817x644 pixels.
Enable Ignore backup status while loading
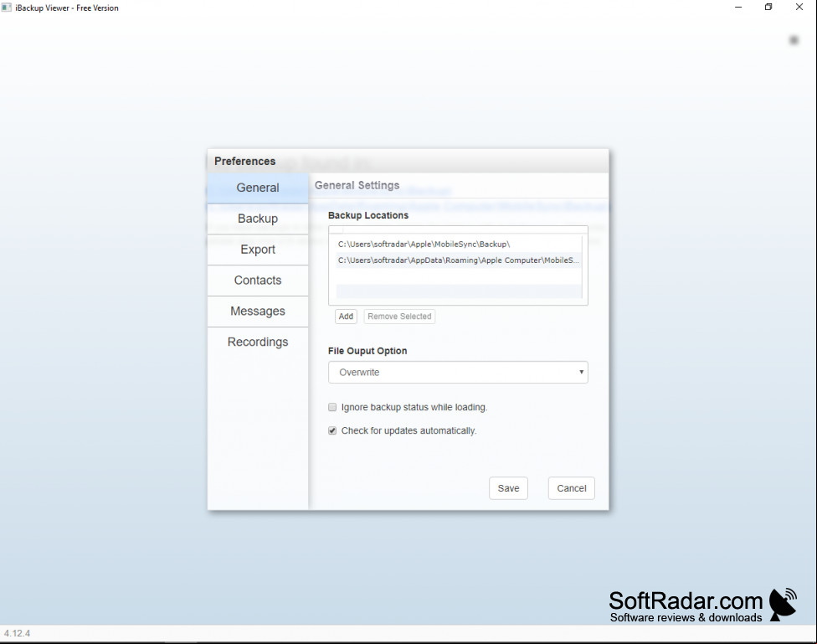click(332, 407)
